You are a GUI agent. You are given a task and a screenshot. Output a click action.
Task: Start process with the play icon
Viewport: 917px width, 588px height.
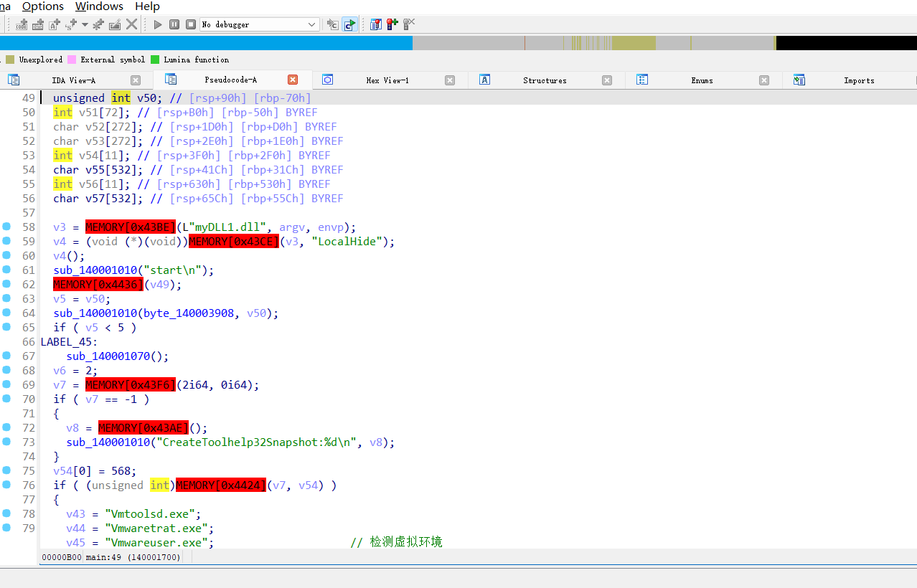[158, 24]
